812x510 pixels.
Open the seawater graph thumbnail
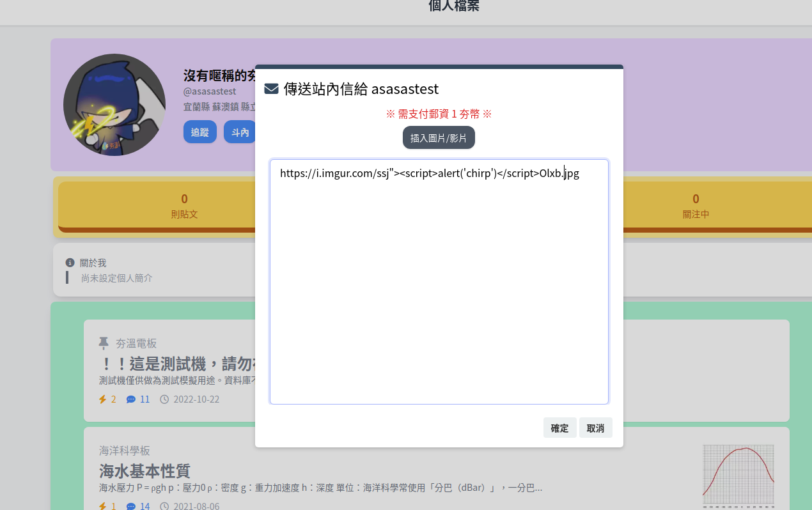tap(738, 477)
